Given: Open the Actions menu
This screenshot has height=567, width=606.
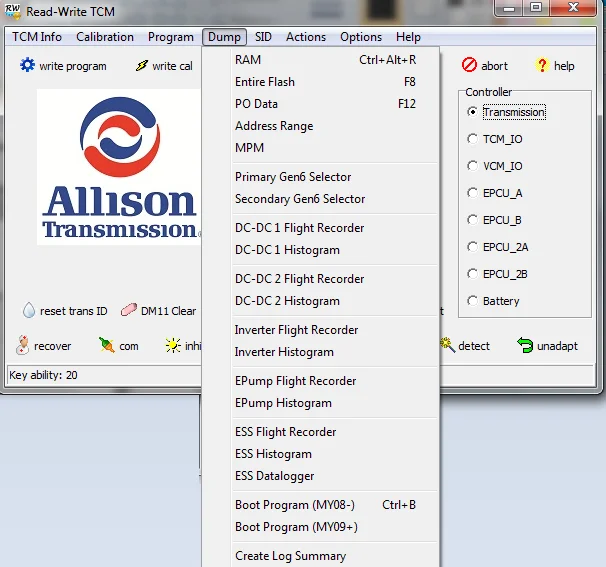Looking at the screenshot, I should 306,37.
